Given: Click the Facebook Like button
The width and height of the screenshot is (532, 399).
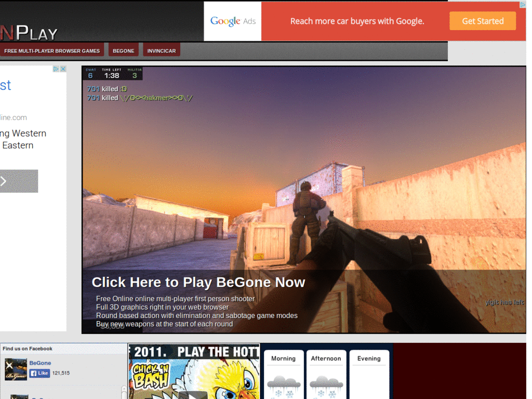Looking at the screenshot, I should [x=39, y=373].
